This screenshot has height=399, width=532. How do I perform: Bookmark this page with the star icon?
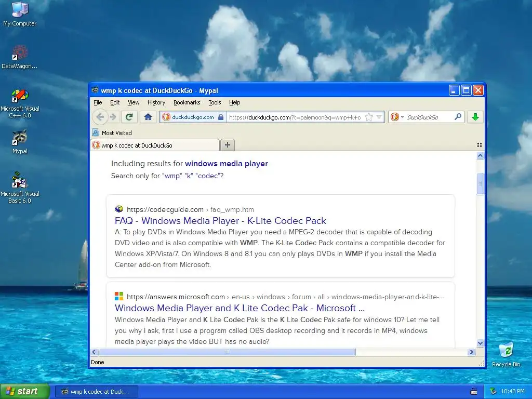point(368,117)
